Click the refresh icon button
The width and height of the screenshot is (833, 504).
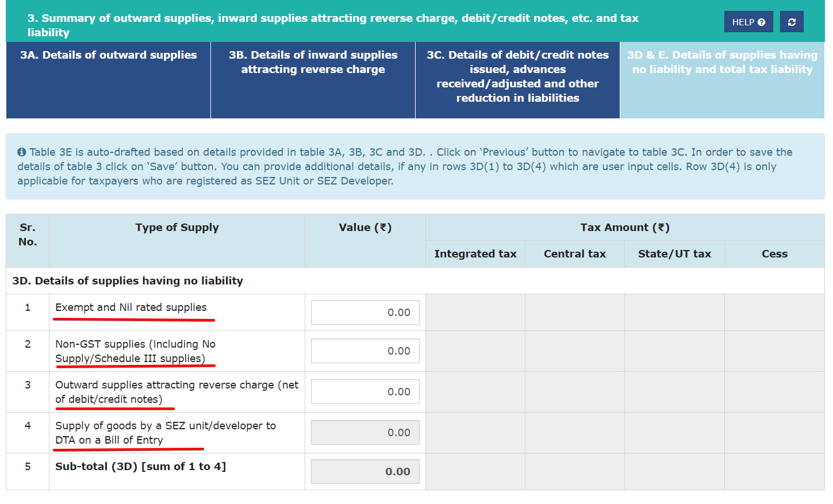[792, 22]
